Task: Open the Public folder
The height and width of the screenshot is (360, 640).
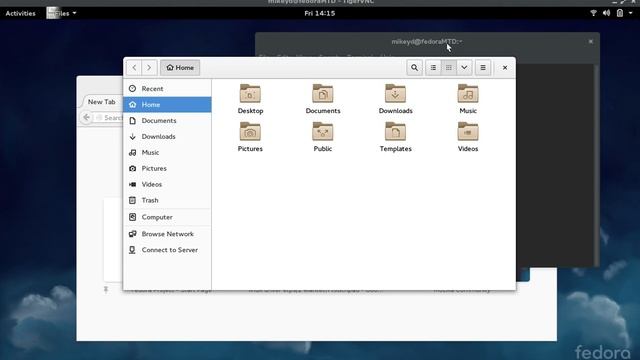Action: 322,137
